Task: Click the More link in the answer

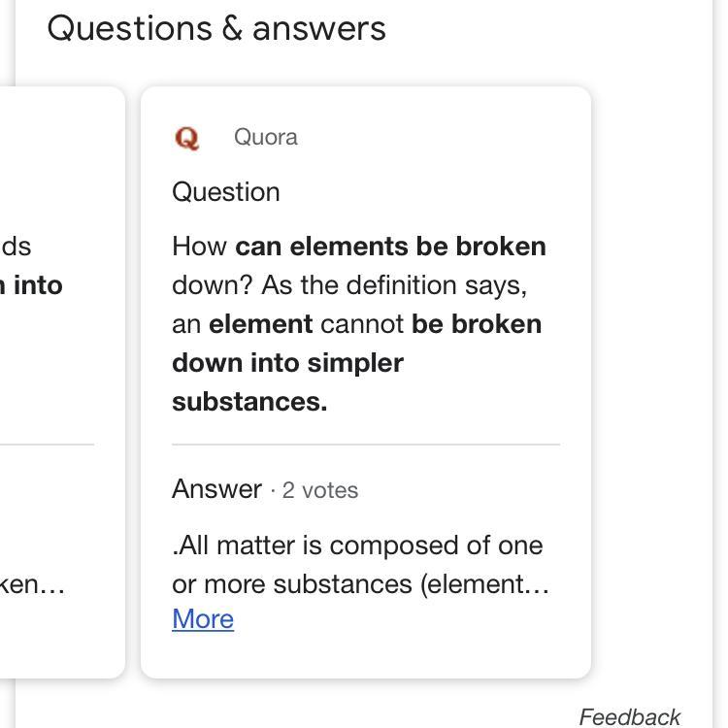Action: coord(203,618)
